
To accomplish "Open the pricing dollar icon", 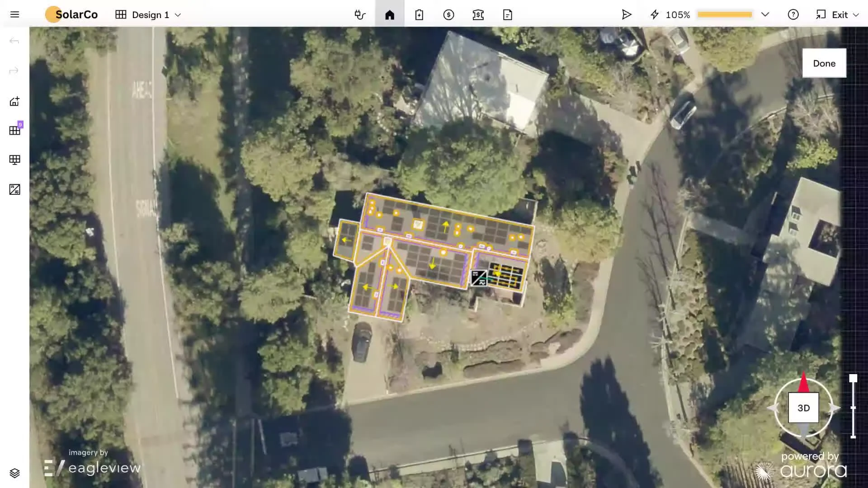I will point(448,14).
